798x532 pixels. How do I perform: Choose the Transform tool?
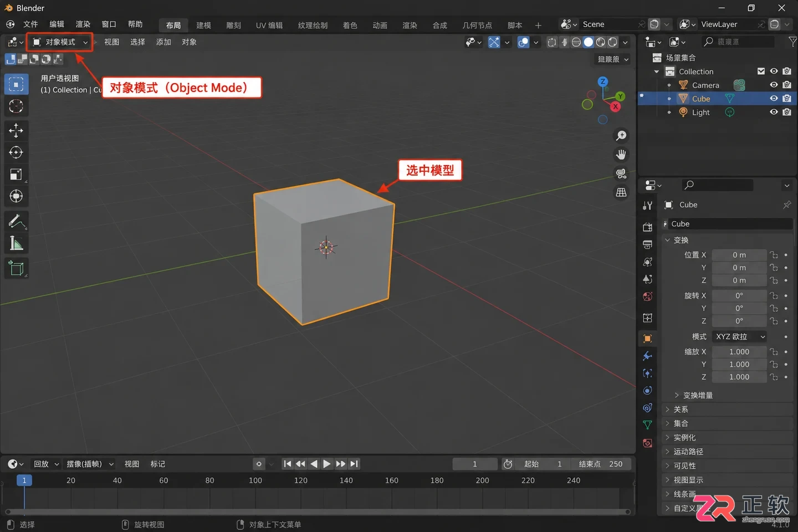click(x=16, y=196)
